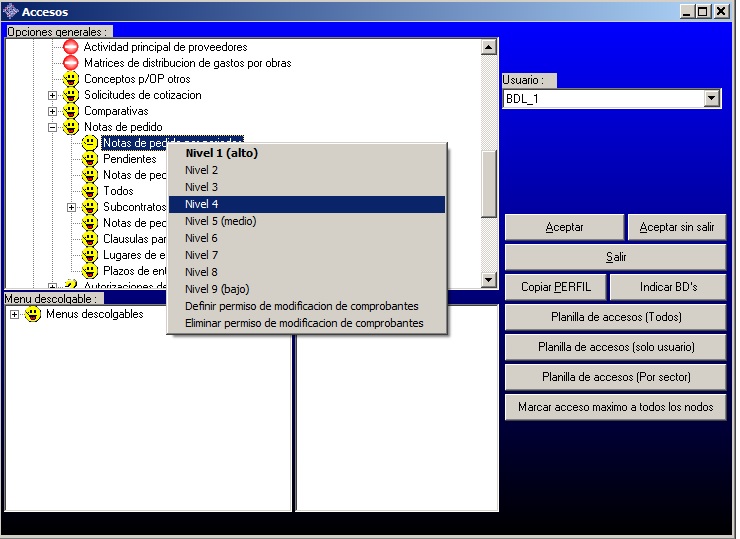
Task: Click the Copiar PERFIL button
Action: [556, 287]
